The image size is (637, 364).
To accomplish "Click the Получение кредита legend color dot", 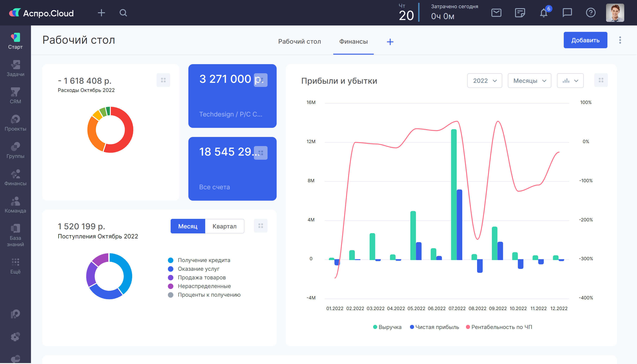I will click(170, 260).
